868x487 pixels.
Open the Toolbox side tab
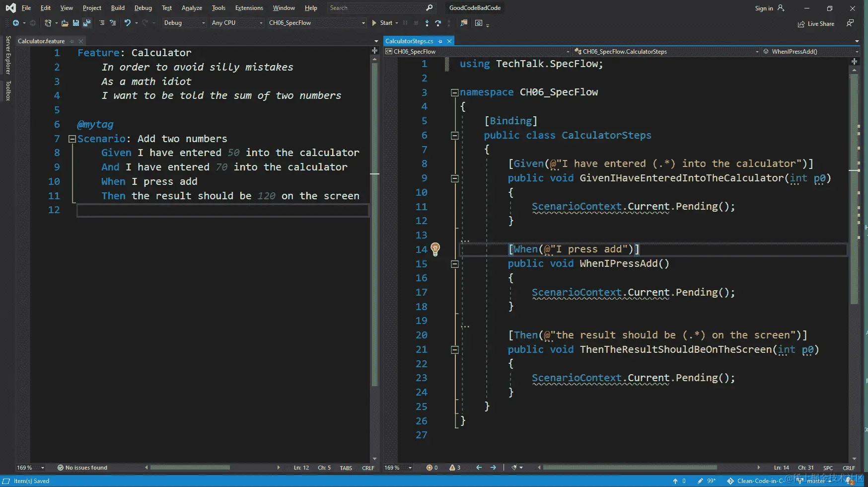[8, 91]
